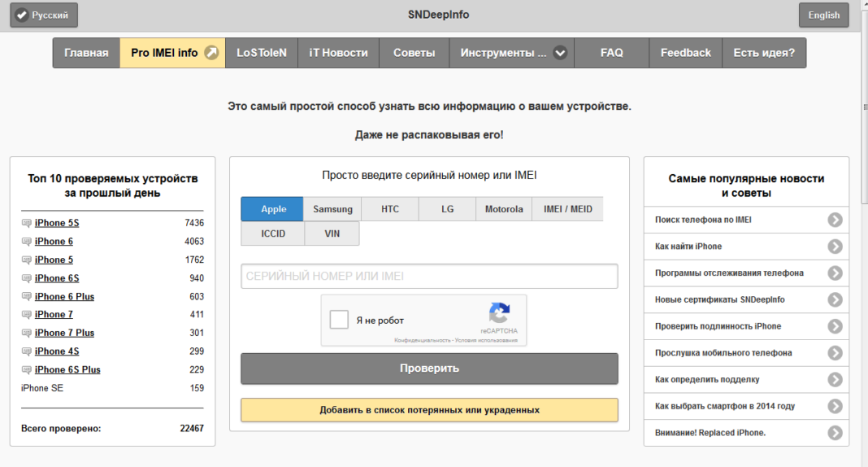Viewport: 868px width, 467px height.
Task: Open the Главная menu item
Action: coord(86,53)
